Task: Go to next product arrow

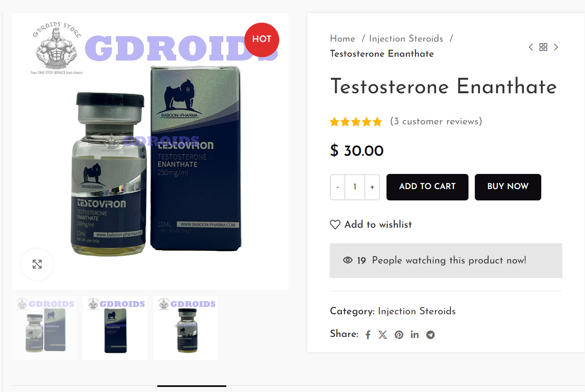Action: (556, 47)
